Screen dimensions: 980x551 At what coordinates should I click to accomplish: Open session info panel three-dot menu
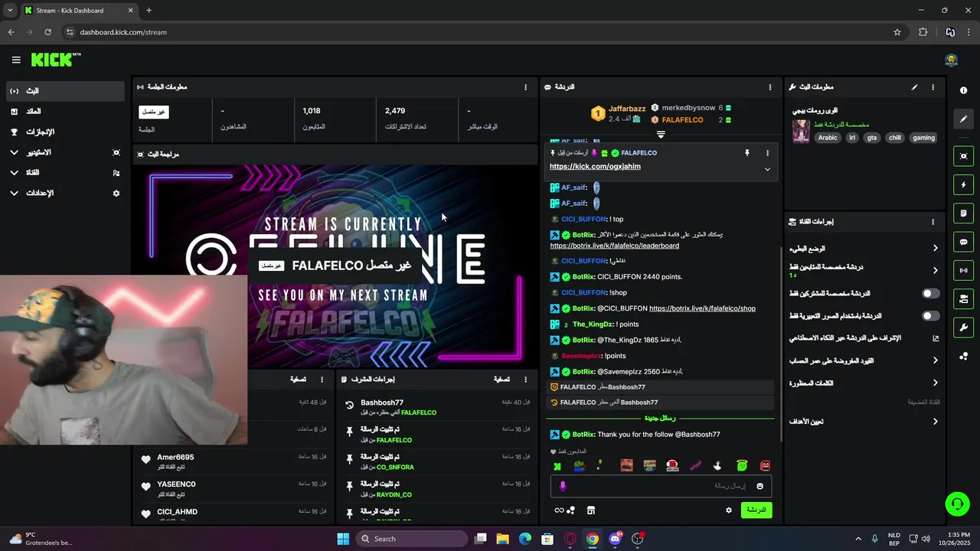(525, 87)
